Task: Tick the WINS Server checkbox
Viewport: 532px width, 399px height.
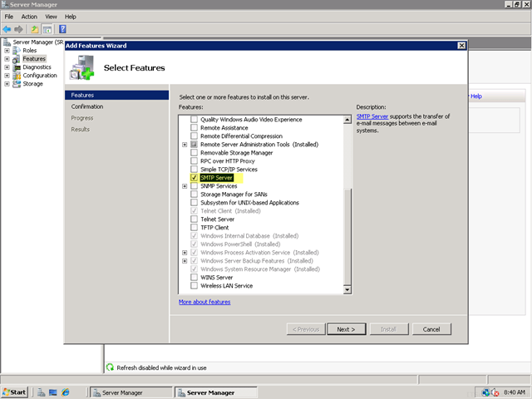Action: pos(194,277)
